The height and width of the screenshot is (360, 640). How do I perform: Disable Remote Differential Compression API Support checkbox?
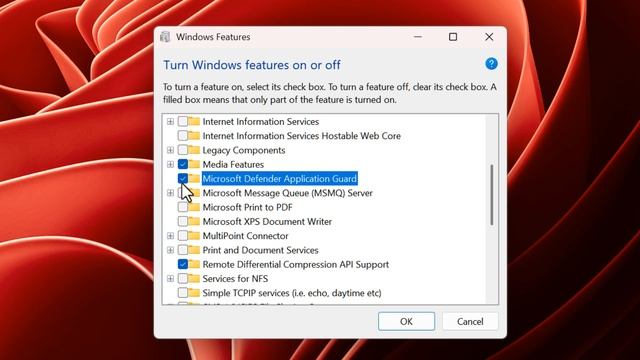pyautogui.click(x=183, y=264)
